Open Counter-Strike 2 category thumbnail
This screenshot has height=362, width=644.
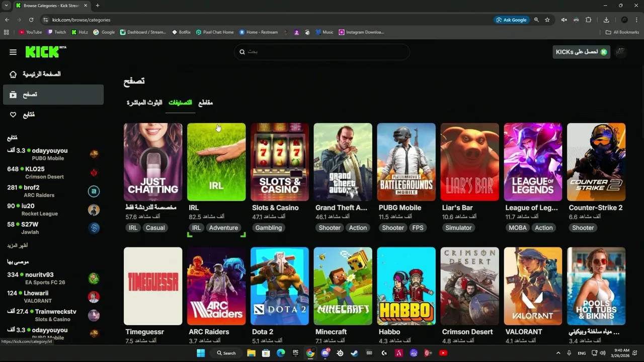pos(596,162)
